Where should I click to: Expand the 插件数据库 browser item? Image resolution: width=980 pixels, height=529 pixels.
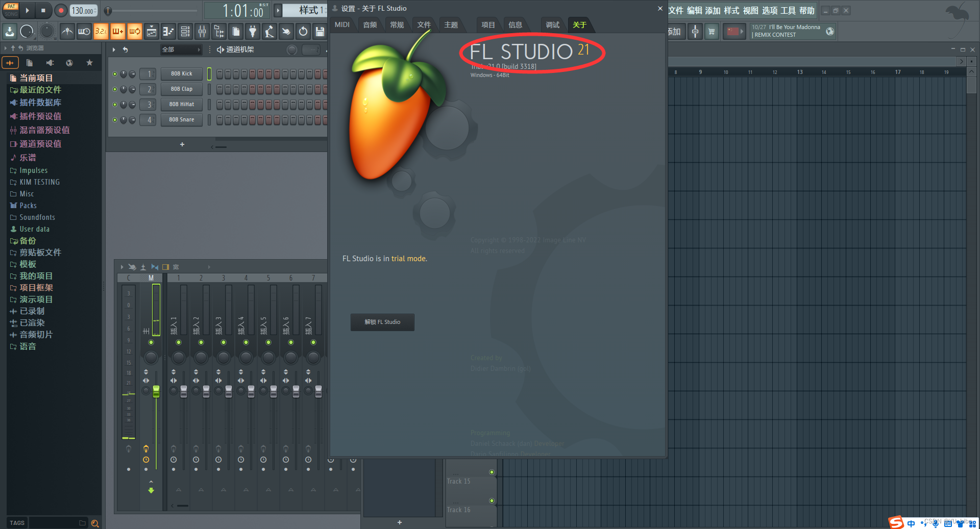(35, 103)
